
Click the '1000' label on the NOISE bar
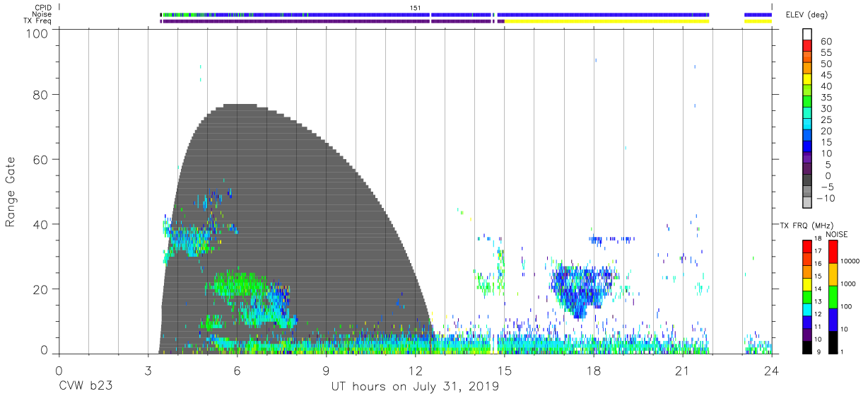click(850, 284)
